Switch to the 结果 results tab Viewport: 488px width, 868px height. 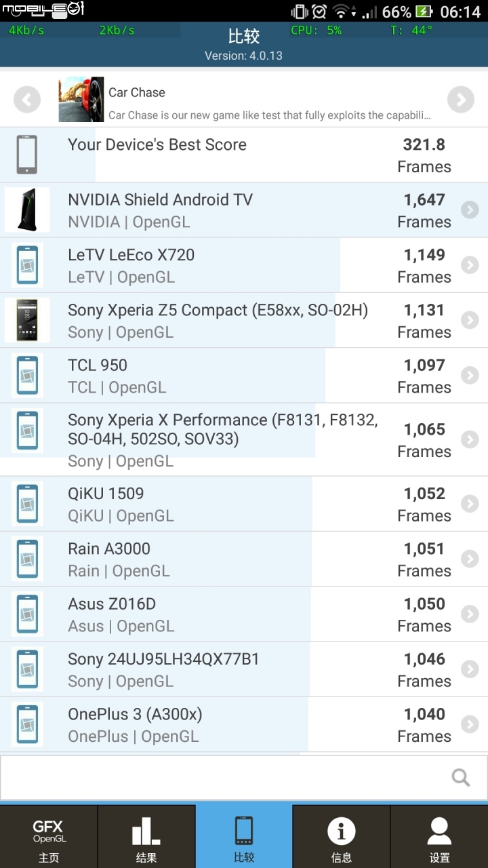[x=146, y=837]
